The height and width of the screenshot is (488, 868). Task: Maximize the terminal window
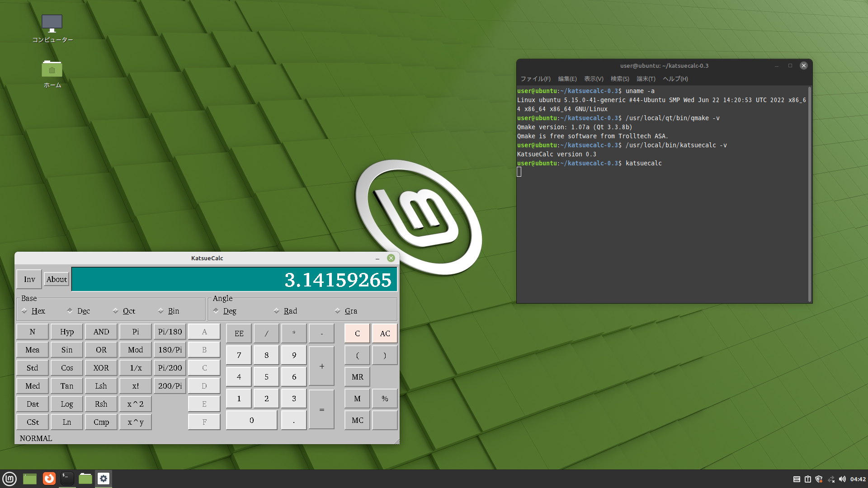tap(790, 66)
